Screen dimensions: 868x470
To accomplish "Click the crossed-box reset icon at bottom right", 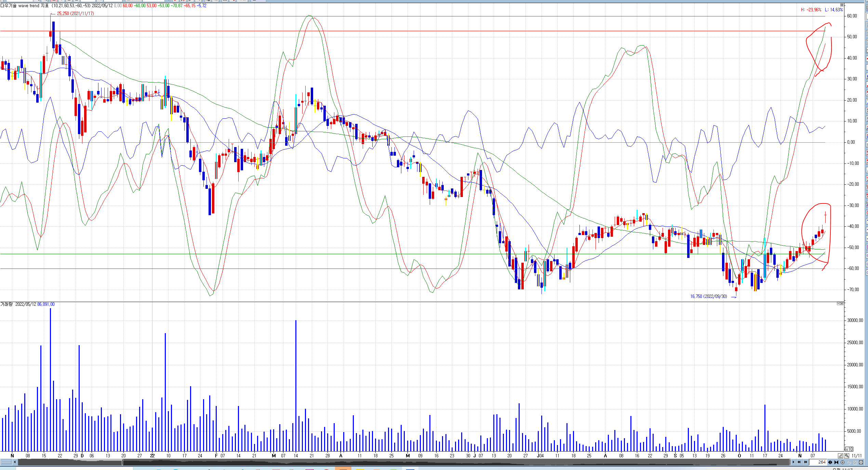I will point(861,462).
